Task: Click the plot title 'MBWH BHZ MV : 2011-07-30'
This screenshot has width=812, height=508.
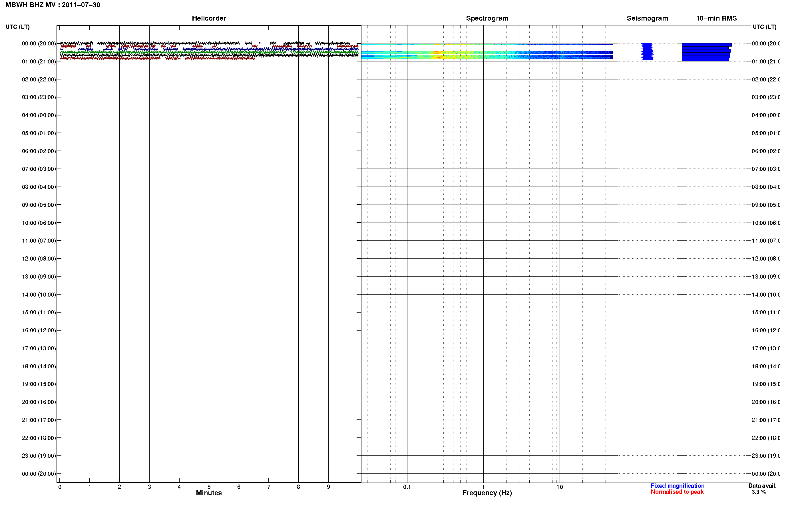Action: coord(53,5)
